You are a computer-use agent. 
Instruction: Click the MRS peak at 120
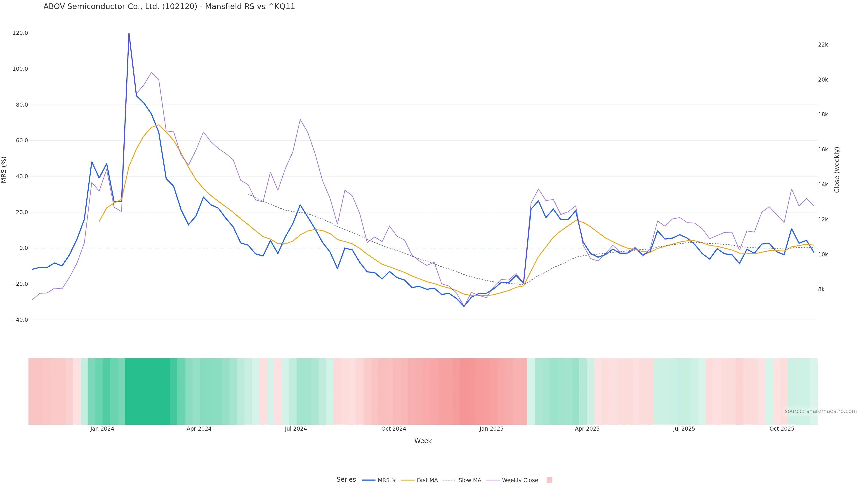click(129, 34)
